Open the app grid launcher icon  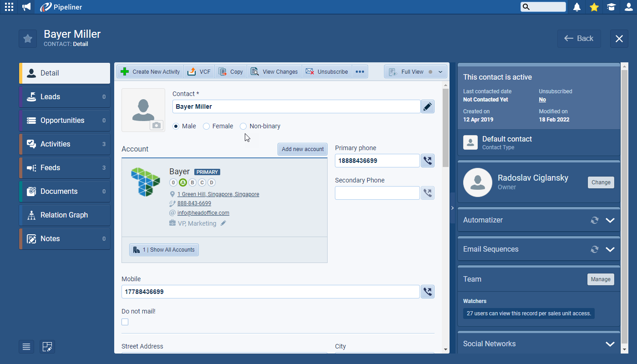9,7
